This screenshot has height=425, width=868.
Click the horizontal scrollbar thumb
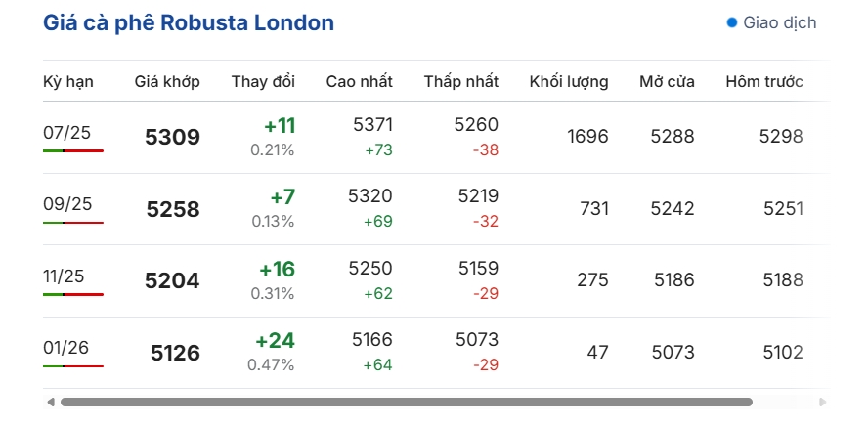[407, 402]
